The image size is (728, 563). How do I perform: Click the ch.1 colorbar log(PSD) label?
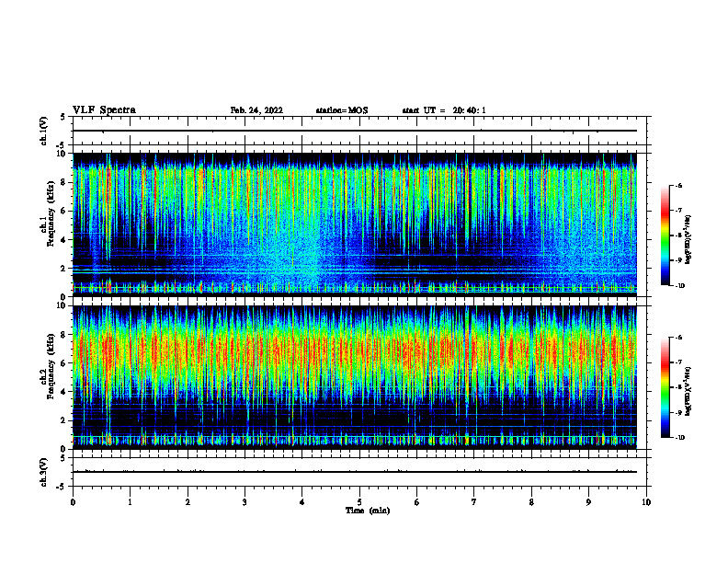[688, 240]
